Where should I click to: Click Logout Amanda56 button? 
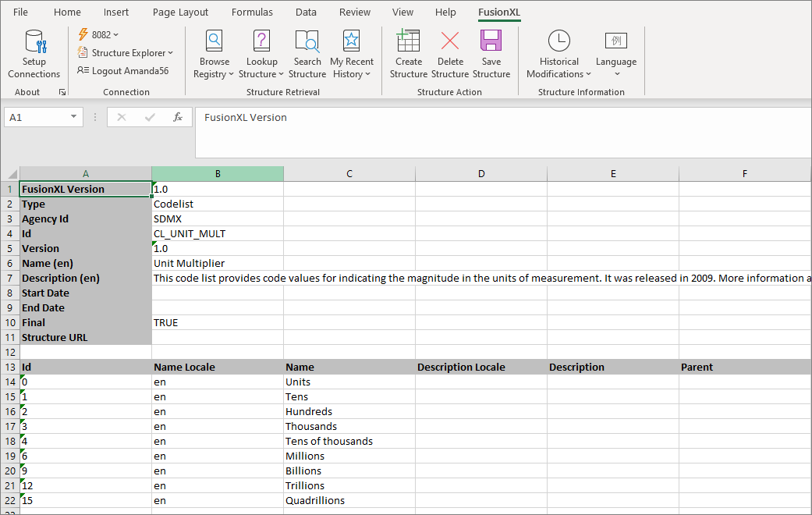[x=122, y=70]
